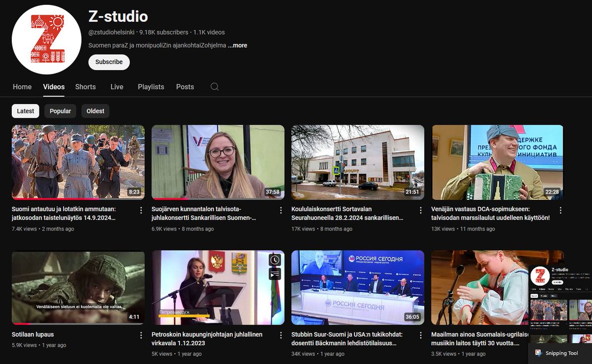Click the Z-studio channel name heading
Image resolution: width=592 pixels, height=364 pixels.
tap(118, 16)
